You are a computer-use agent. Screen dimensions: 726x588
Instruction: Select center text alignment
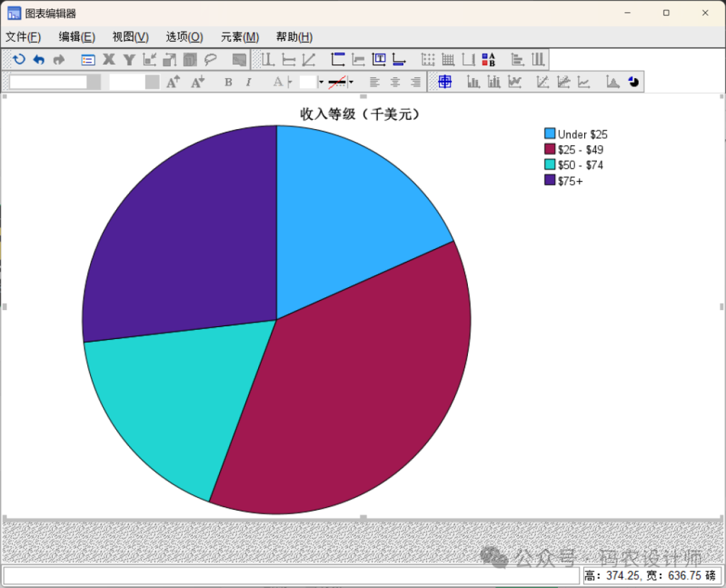395,82
